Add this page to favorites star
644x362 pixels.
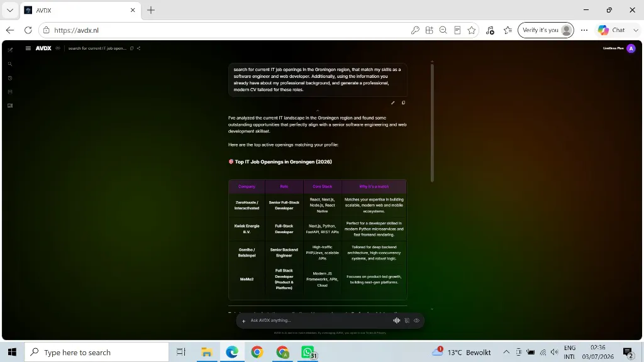pyautogui.click(x=472, y=30)
